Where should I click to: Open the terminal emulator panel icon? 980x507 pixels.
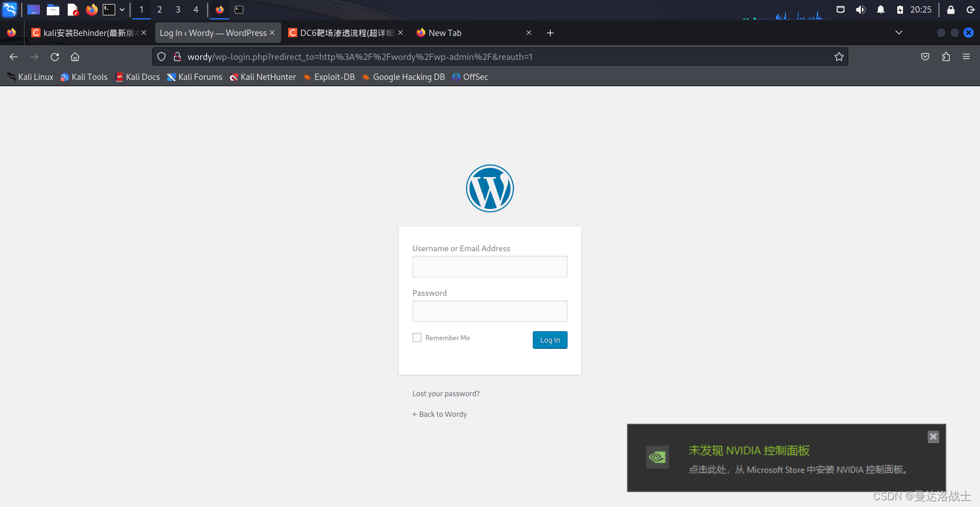click(109, 10)
